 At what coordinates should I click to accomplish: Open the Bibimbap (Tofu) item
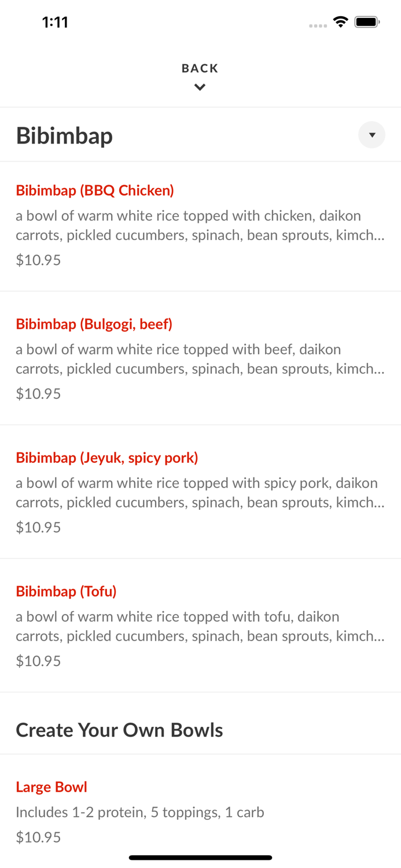tap(65, 591)
